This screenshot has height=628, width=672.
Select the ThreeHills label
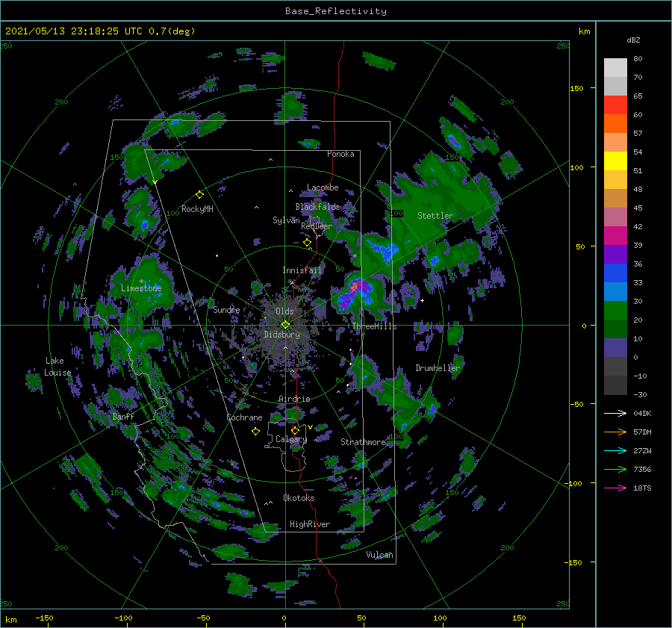(x=374, y=326)
